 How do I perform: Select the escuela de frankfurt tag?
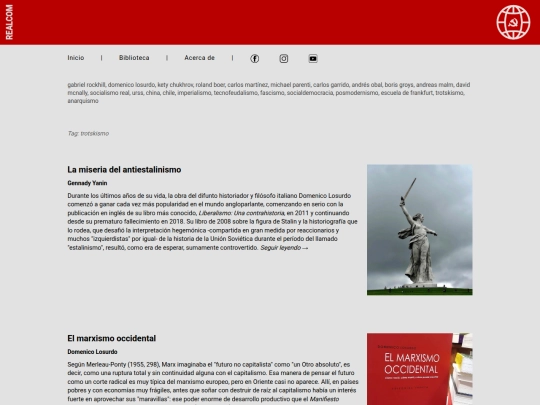(407, 93)
